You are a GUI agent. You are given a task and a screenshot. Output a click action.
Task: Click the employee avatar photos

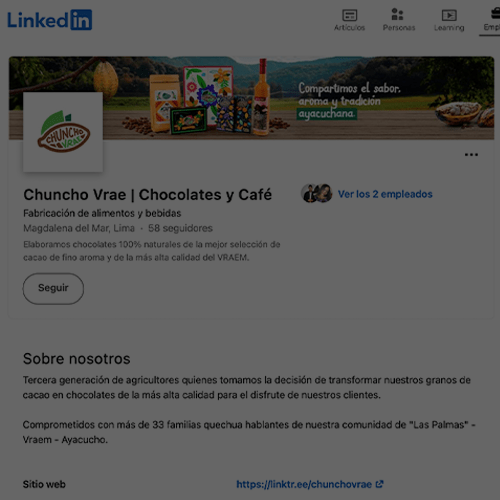point(317,193)
